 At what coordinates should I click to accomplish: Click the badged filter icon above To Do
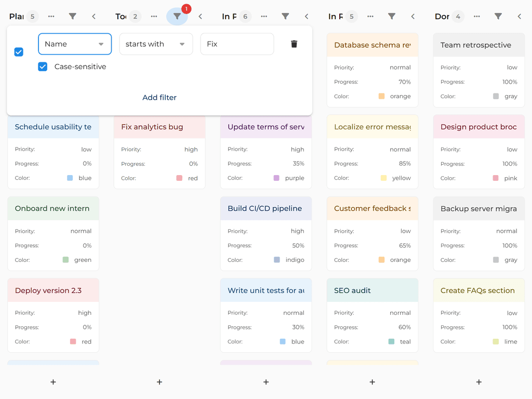tap(178, 16)
